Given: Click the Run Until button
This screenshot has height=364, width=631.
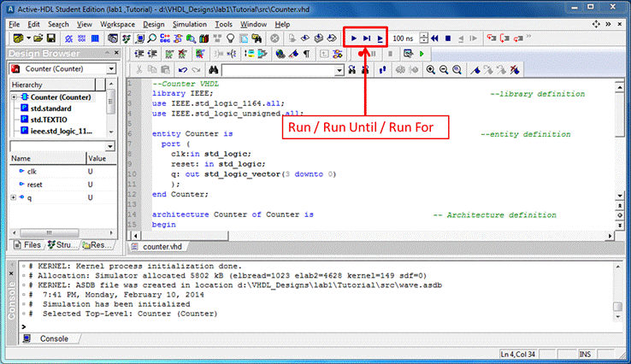Looking at the screenshot, I should (367, 38).
